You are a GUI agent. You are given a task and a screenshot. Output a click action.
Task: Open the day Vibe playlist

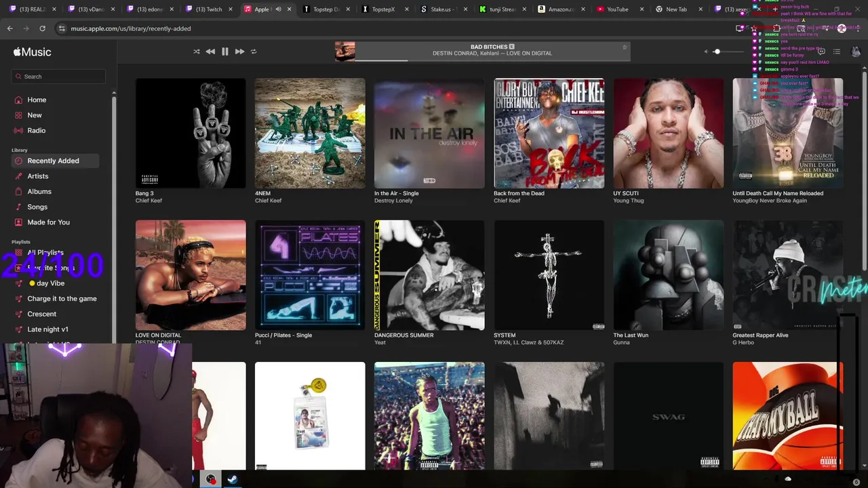point(55,283)
